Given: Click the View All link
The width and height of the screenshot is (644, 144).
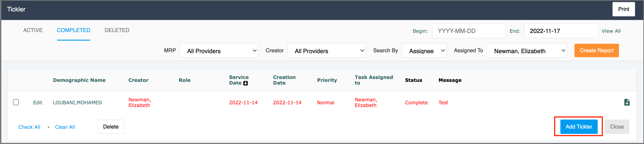Looking at the screenshot, I should (611, 31).
